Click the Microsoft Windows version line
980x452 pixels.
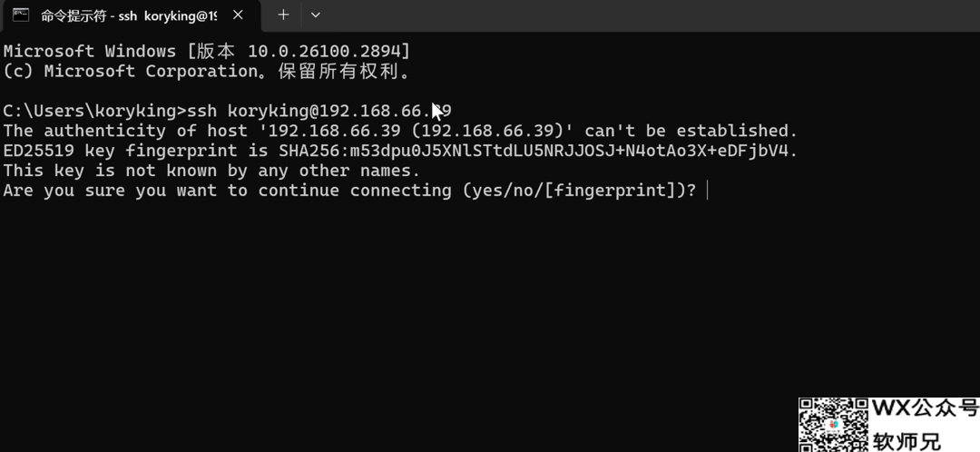pyautogui.click(x=206, y=51)
